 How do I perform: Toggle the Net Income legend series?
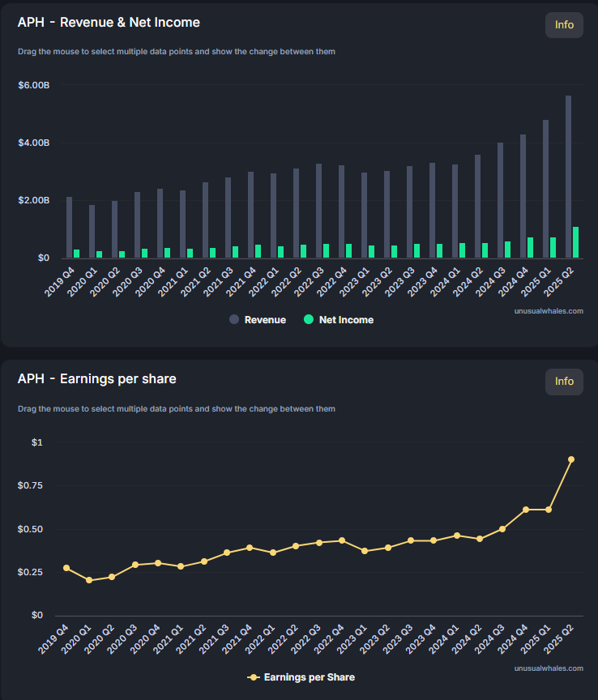tap(346, 320)
